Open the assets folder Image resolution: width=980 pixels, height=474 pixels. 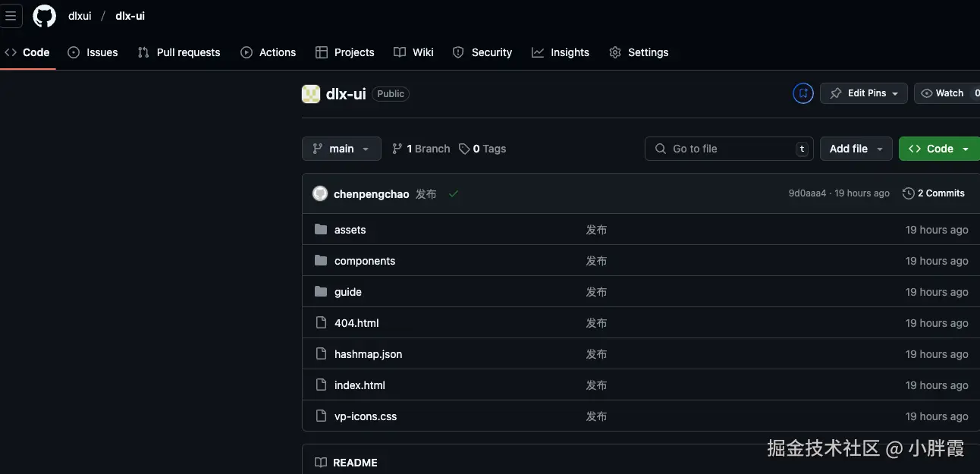[x=350, y=230]
